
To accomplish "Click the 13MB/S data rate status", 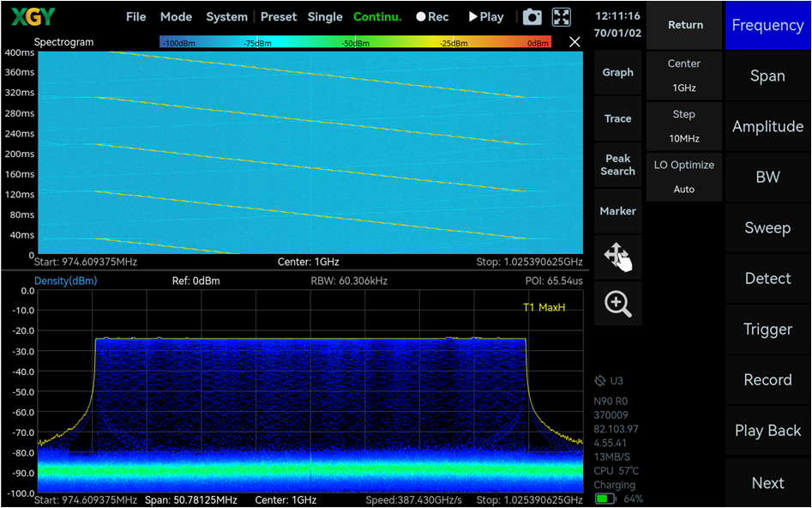I will (x=612, y=457).
